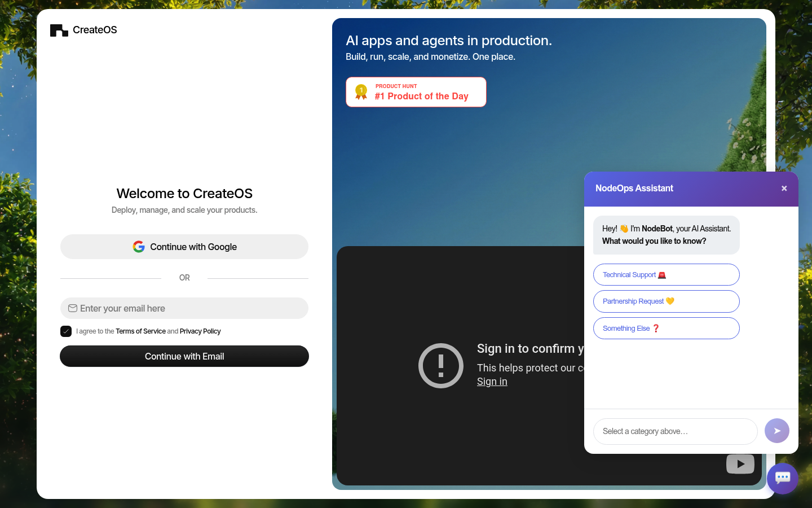Click the Continue with Email button
Viewport: 812px width, 508px height.
coord(184,356)
